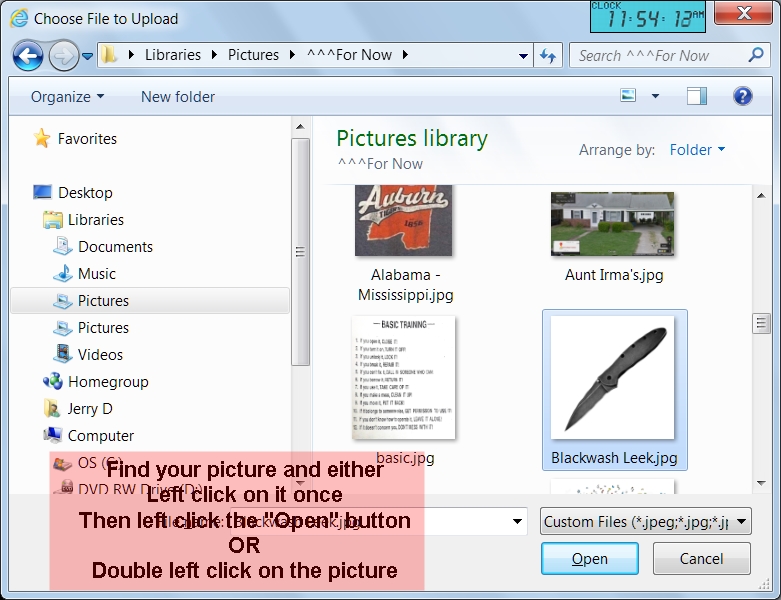Click the Desktop monitor icon
Screen dimensions: 781x600
(42, 192)
